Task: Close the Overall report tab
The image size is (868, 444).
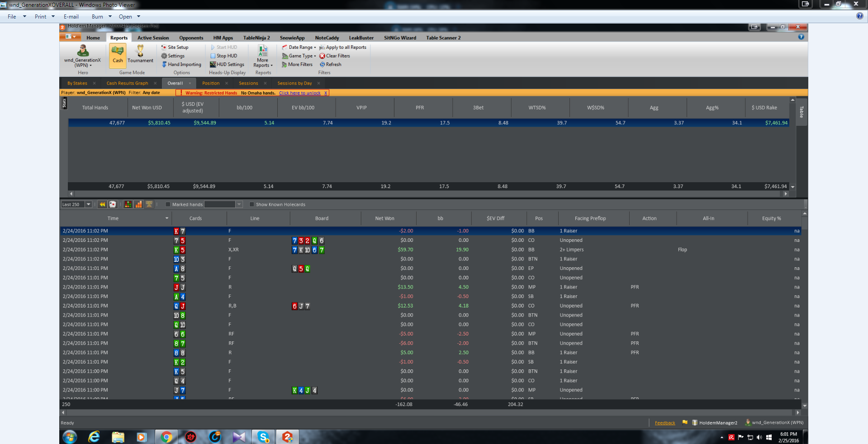Action: coord(190,83)
